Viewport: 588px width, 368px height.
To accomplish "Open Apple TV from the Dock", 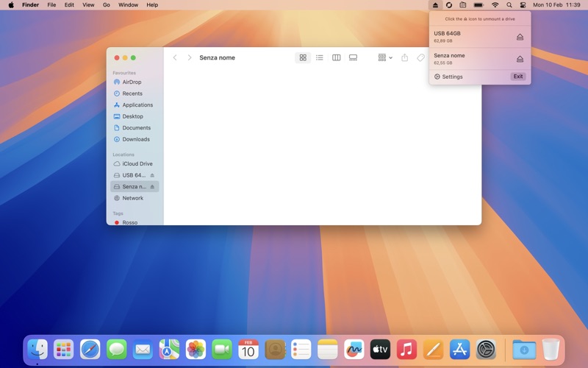I will pyautogui.click(x=380, y=349).
